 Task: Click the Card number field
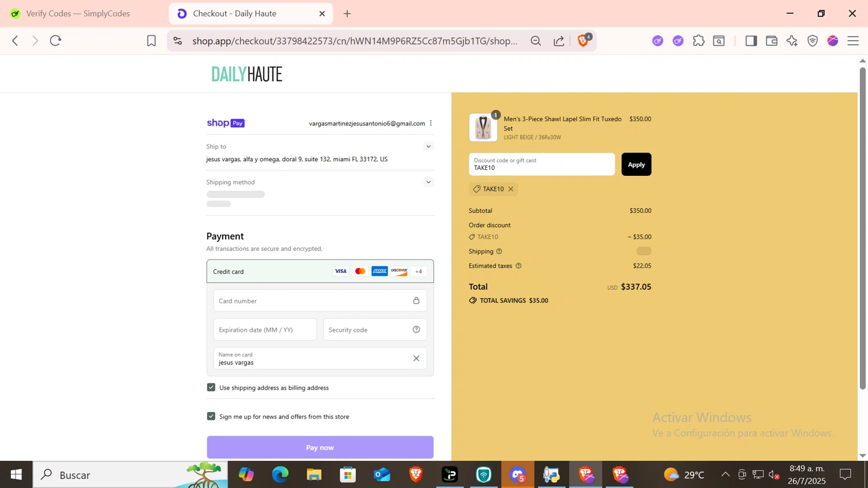tap(320, 301)
